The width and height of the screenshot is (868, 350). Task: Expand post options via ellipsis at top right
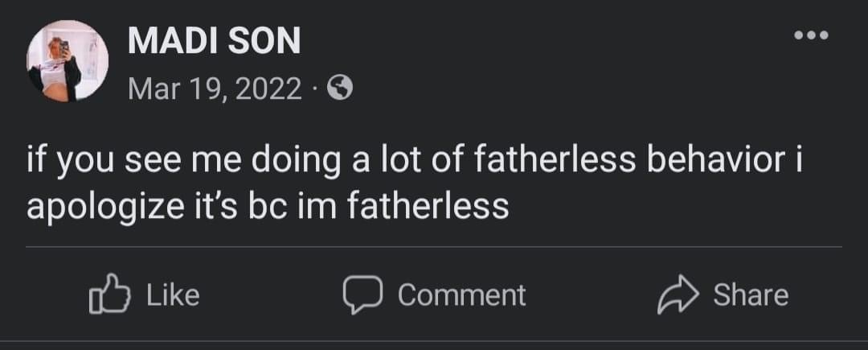811,36
